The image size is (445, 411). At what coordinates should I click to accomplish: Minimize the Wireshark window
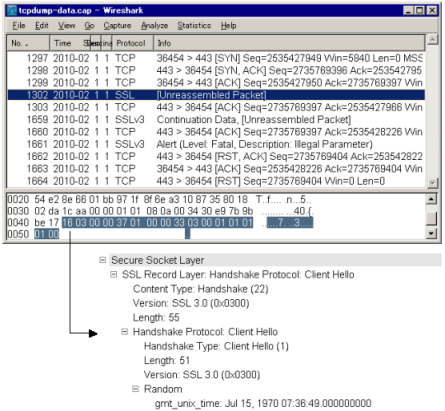[x=409, y=11]
